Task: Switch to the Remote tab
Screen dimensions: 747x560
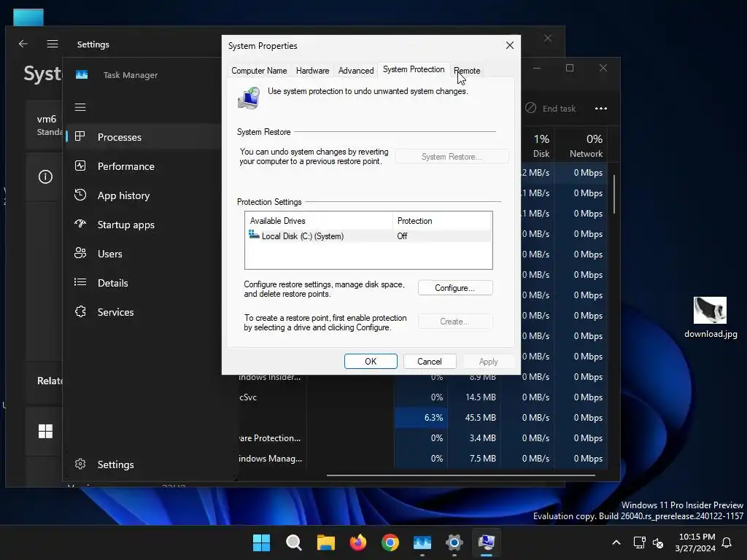Action: [x=467, y=71]
